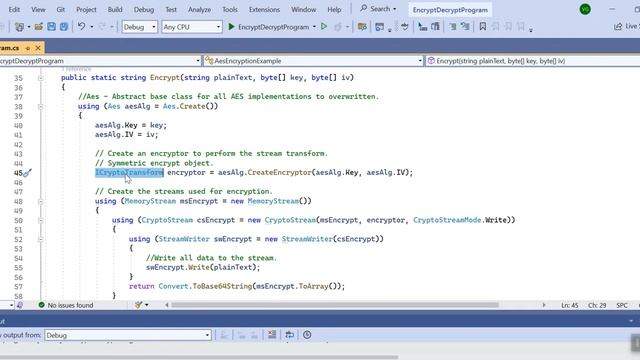This screenshot has height=360, width=640.
Task: Start debugging EncryptDecryptProgram
Action: pos(269,27)
